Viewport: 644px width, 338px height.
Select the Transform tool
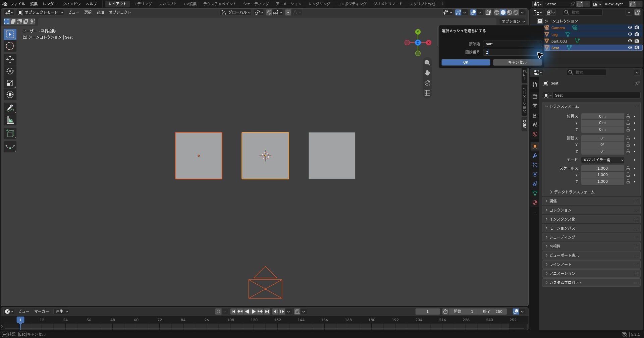coord(10,95)
